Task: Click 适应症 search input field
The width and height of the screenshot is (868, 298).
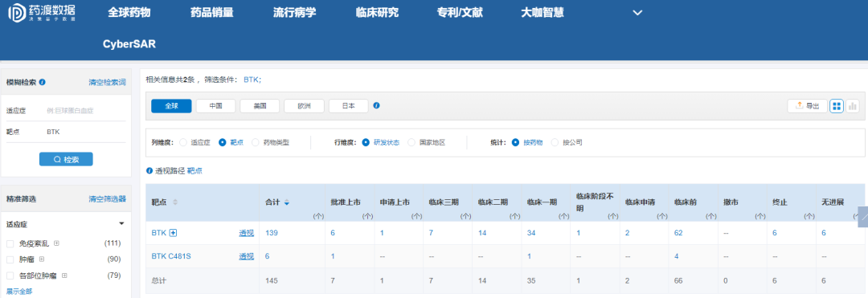Action: coord(86,110)
